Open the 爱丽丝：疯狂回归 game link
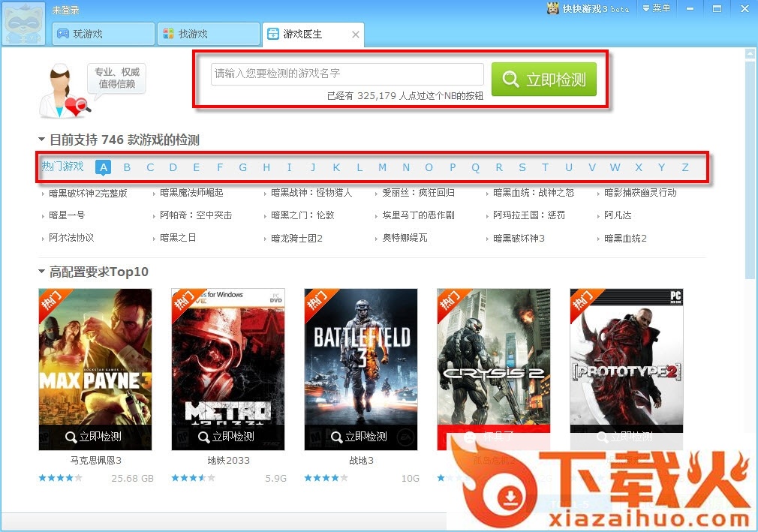 click(x=418, y=193)
